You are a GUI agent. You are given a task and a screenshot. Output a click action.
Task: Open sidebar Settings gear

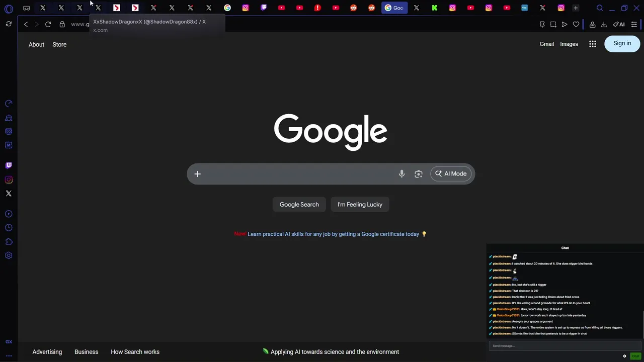[x=9, y=255]
